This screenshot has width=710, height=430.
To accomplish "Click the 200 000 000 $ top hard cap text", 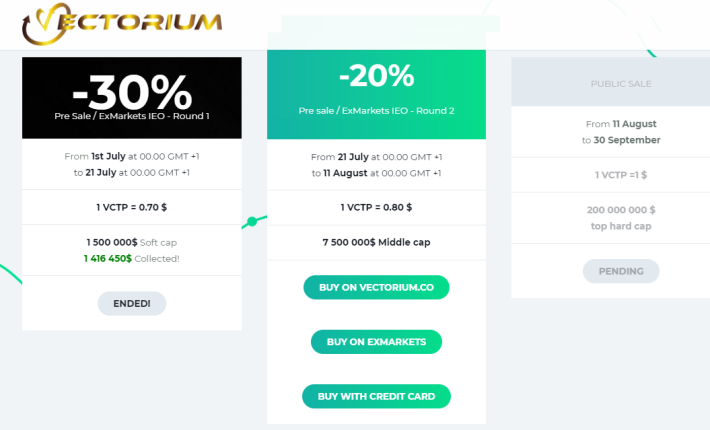I will pyautogui.click(x=621, y=218).
